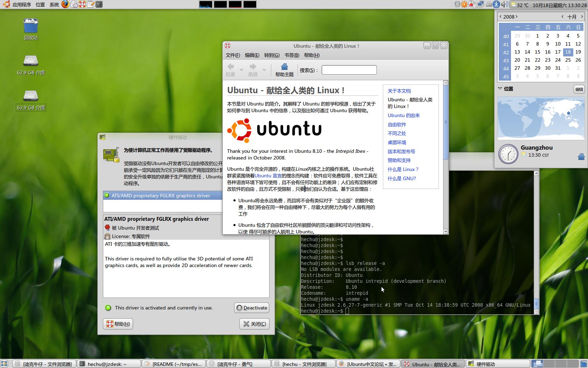
Task: Select the ATI/AMD FGLRX driver row
Action: pyautogui.click(x=163, y=195)
